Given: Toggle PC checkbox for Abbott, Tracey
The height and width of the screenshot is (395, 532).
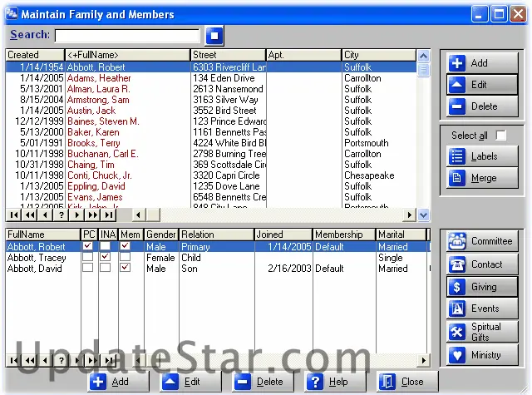Looking at the screenshot, I should tap(88, 257).
